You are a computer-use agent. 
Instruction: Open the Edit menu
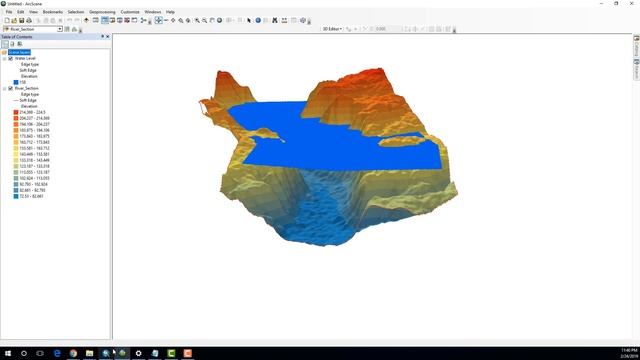pyautogui.click(x=21, y=12)
